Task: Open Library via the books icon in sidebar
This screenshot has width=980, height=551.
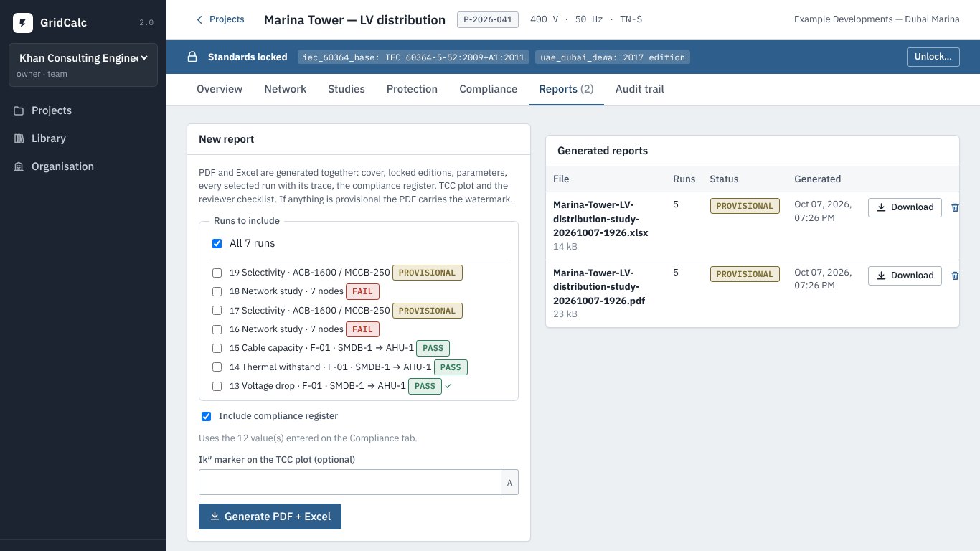Action: (19, 138)
